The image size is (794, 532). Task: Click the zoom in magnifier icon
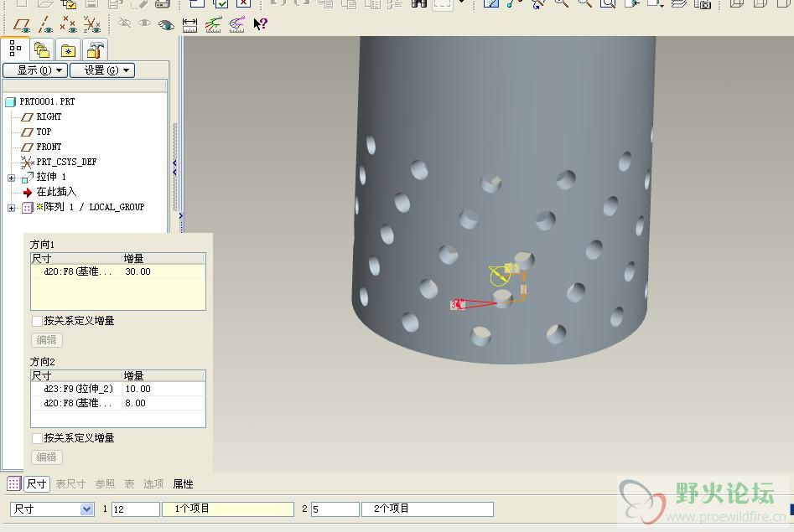coord(561,3)
